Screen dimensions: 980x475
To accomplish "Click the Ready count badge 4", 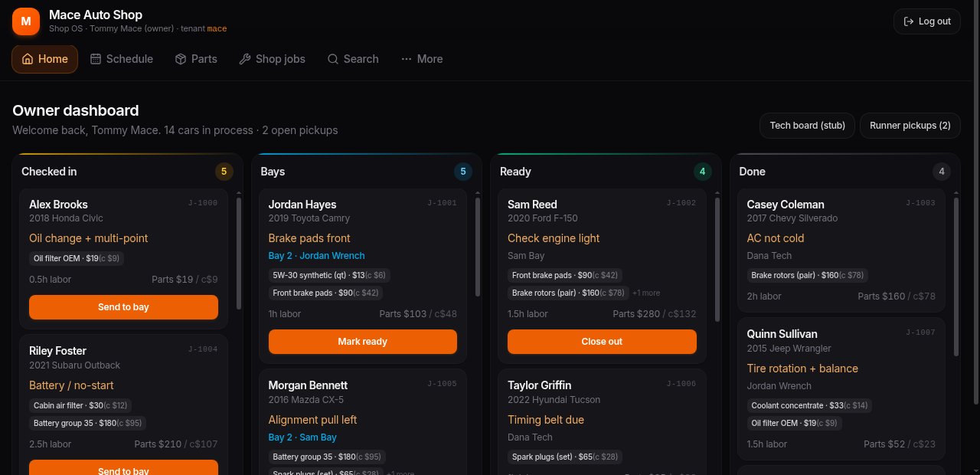I will click(703, 172).
